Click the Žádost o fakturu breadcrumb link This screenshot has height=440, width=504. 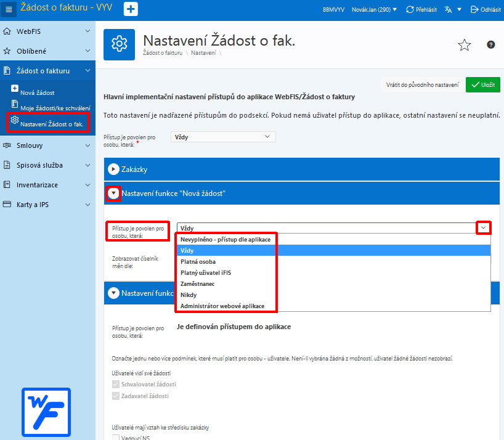163,53
